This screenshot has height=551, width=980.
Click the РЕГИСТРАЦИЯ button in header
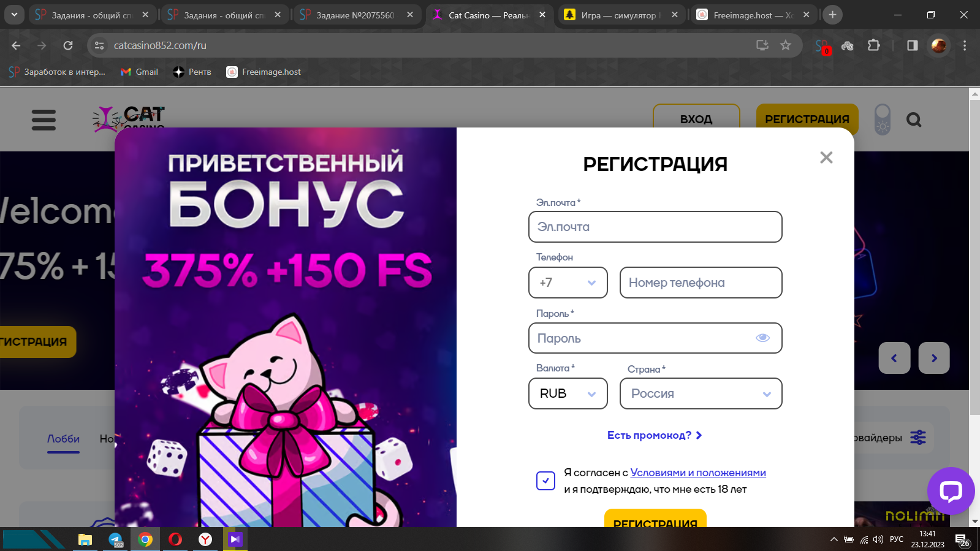point(807,120)
